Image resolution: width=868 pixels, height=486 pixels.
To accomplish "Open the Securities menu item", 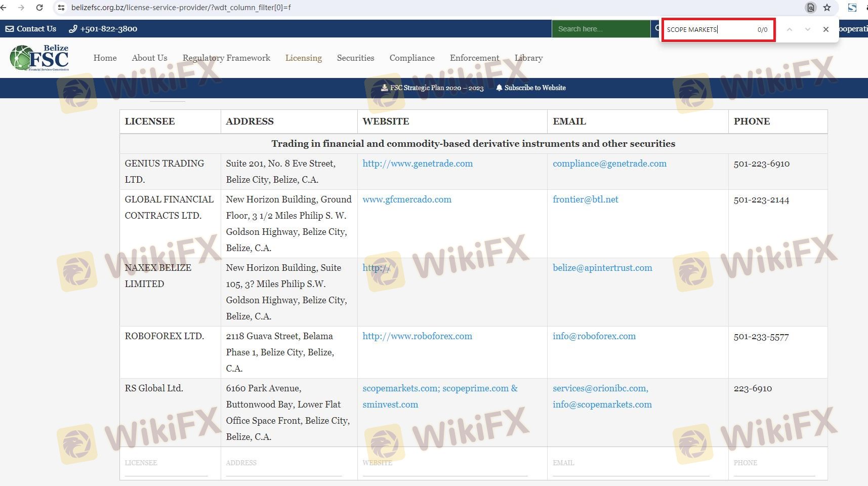I will tap(355, 58).
